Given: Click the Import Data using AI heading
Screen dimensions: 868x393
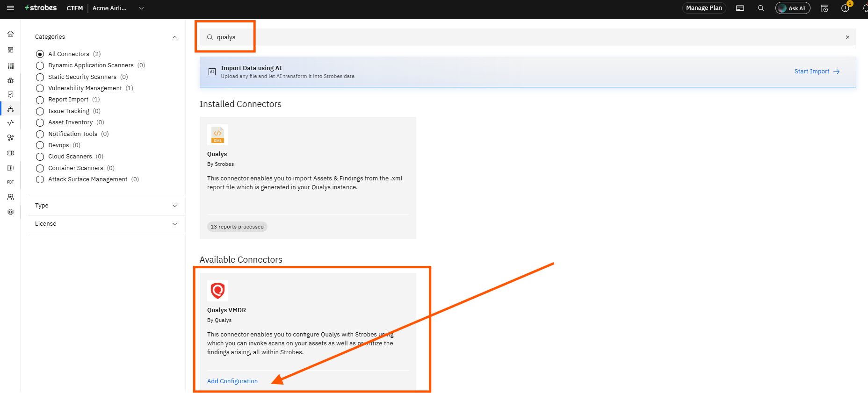Looking at the screenshot, I should pos(251,68).
